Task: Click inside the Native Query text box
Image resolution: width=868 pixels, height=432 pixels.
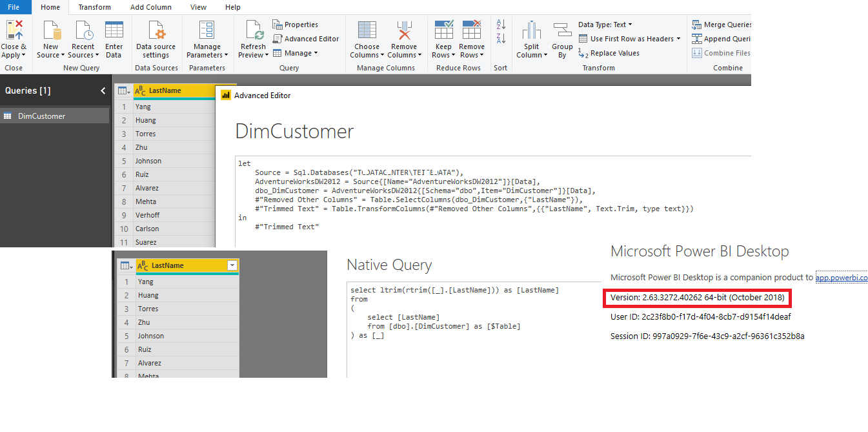Action: [x=474, y=329]
